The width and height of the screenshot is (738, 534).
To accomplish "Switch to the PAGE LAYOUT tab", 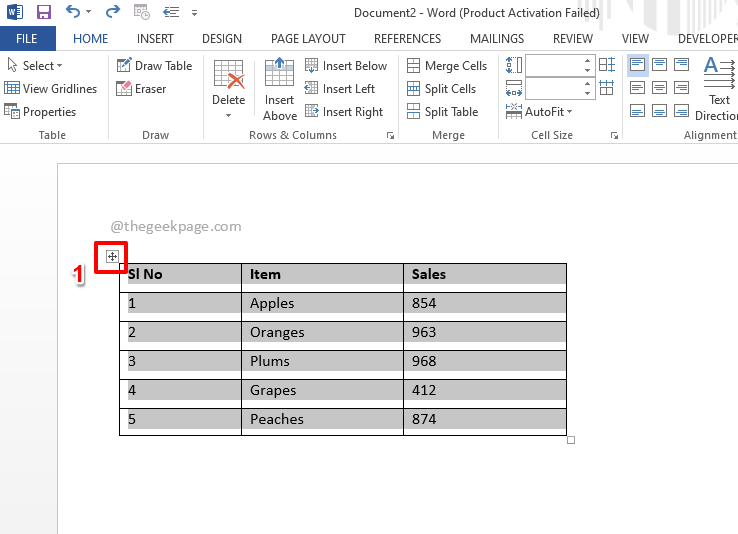I will (308, 39).
